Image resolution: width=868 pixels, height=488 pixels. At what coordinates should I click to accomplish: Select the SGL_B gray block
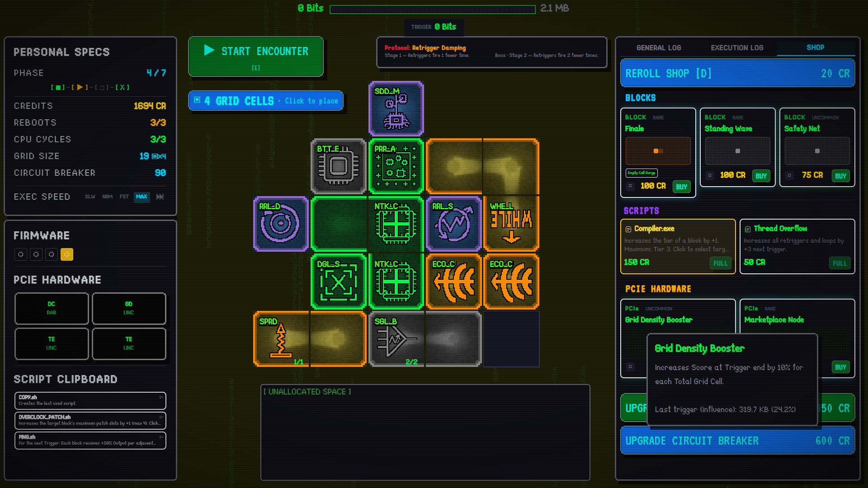click(x=425, y=339)
